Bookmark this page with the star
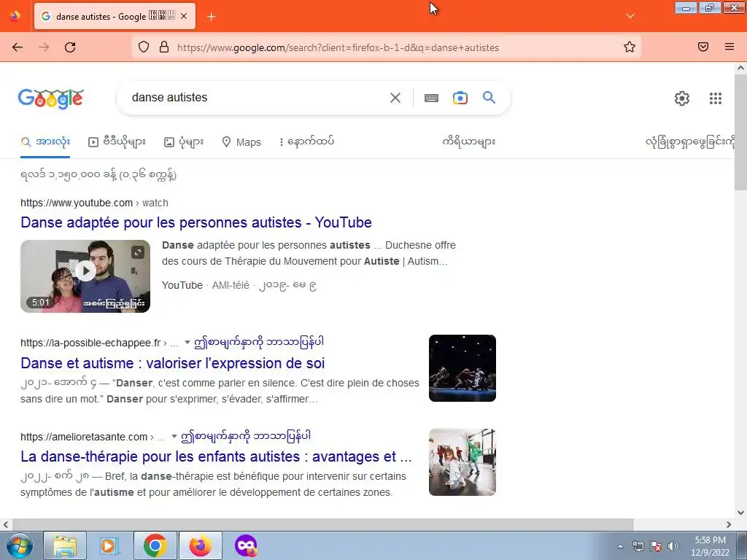 pos(630,47)
